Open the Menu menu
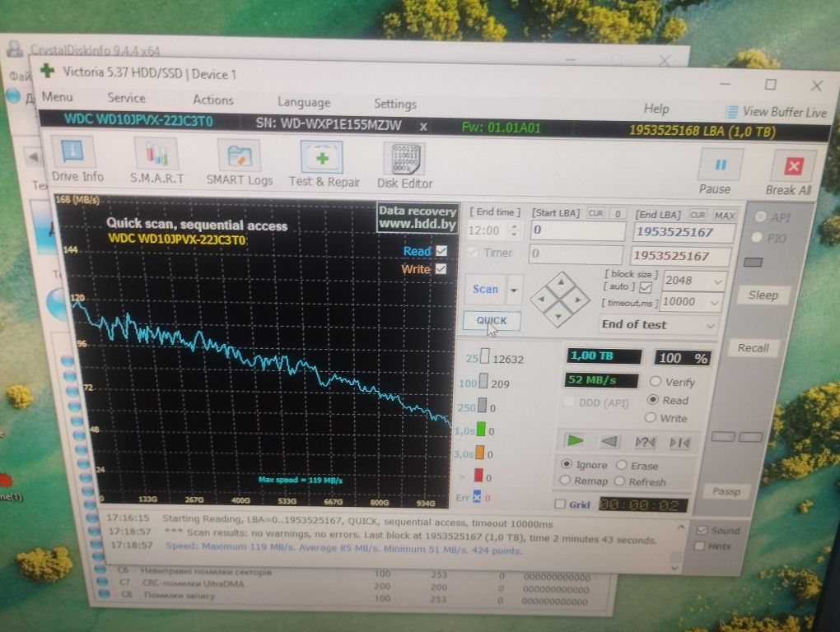This screenshot has height=632, width=840. pos(57,97)
